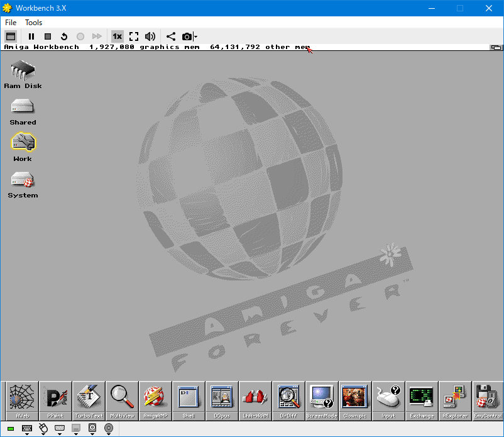This screenshot has height=437, width=504.
Task: Click the greyed-out record button
Action: [x=80, y=36]
